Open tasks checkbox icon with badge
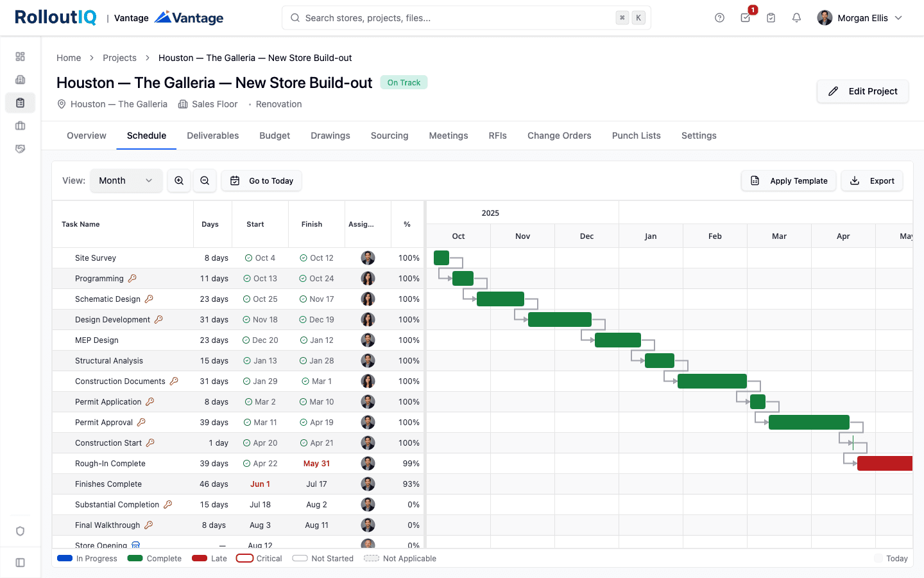This screenshot has height=578, width=924. click(x=745, y=18)
